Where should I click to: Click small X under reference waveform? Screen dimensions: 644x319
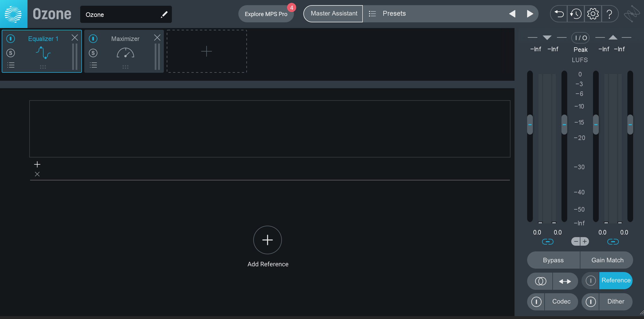click(37, 174)
